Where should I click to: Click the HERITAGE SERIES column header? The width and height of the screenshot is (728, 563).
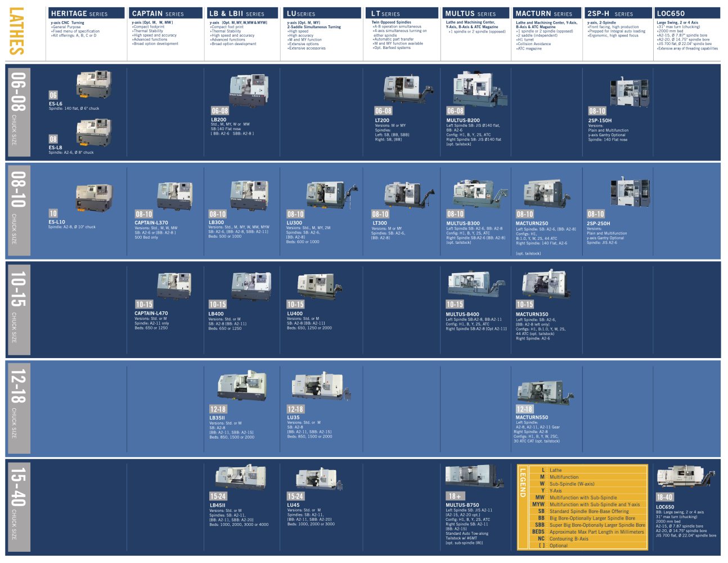pyautogui.click(x=87, y=13)
